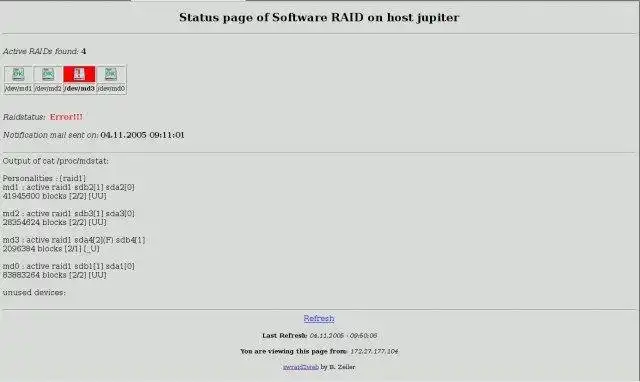The height and width of the screenshot is (382, 640).
Task: Click the OK disk icon above /dev/md0
Action: point(111,74)
